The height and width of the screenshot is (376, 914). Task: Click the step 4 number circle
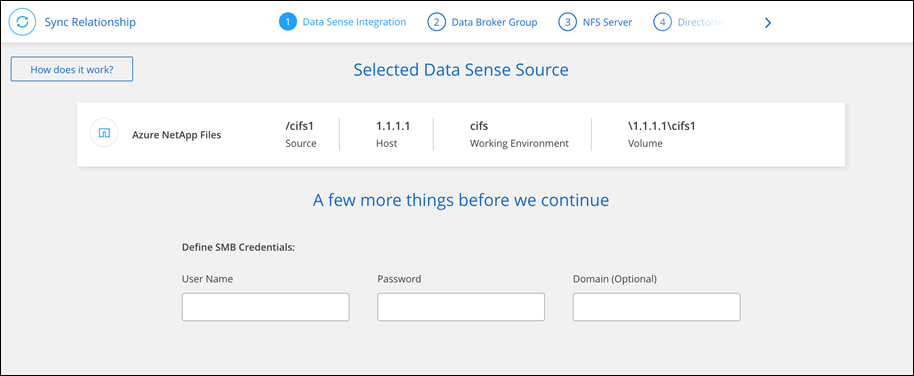tap(662, 22)
